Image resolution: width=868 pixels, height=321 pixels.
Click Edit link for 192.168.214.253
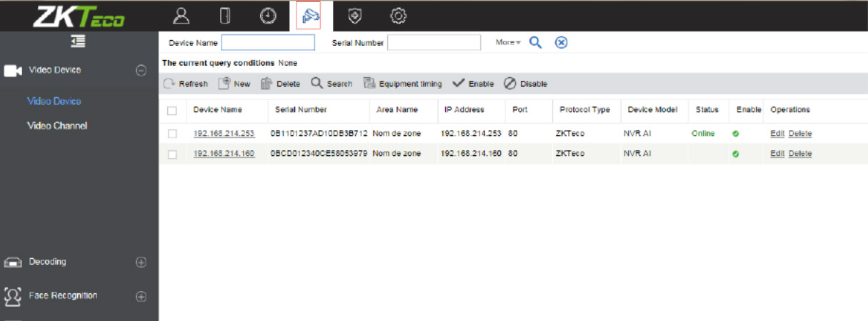(777, 134)
